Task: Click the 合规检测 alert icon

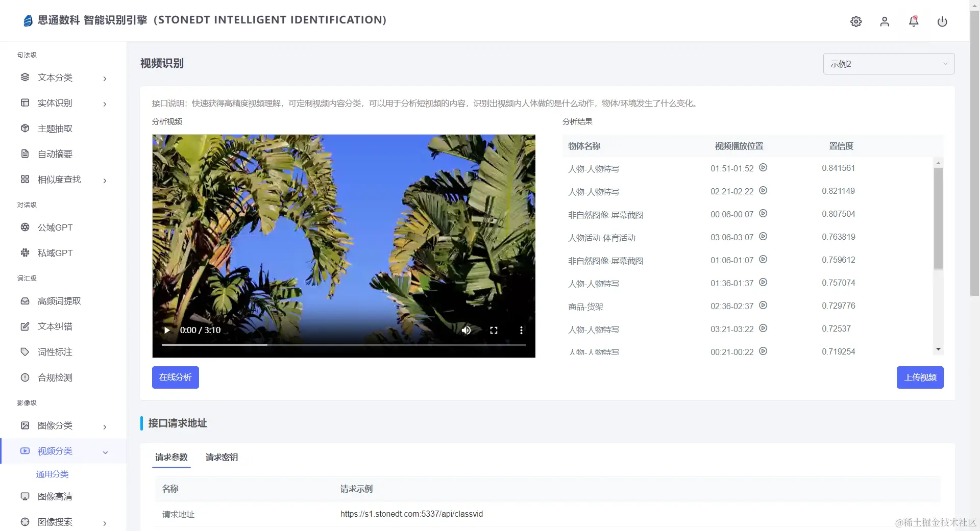Action: [x=25, y=377]
